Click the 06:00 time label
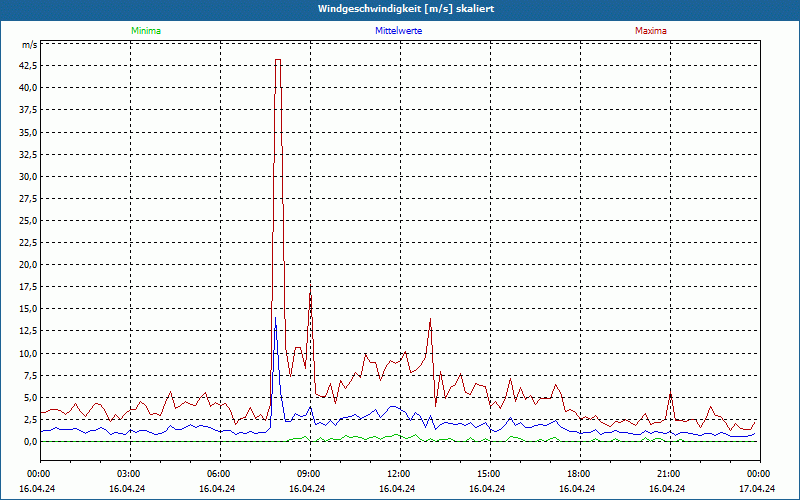The image size is (800, 500). pyautogui.click(x=220, y=474)
